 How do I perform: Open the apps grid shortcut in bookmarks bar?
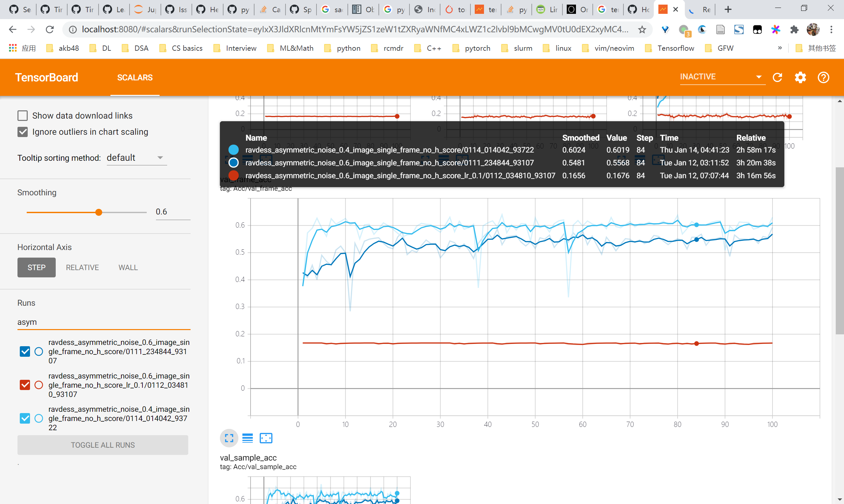[13, 48]
